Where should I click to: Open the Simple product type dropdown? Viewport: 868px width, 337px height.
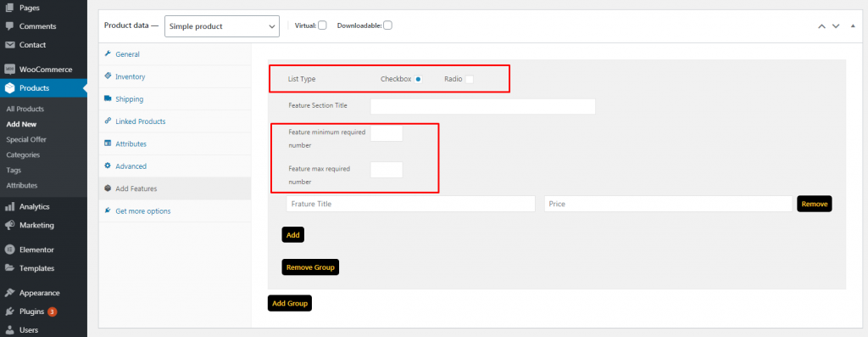[x=222, y=26]
